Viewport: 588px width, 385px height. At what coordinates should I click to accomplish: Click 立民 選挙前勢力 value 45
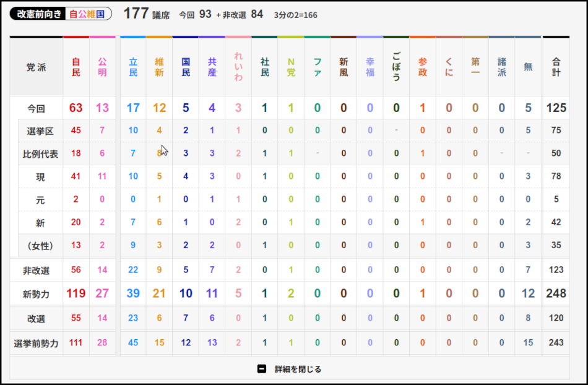point(133,342)
